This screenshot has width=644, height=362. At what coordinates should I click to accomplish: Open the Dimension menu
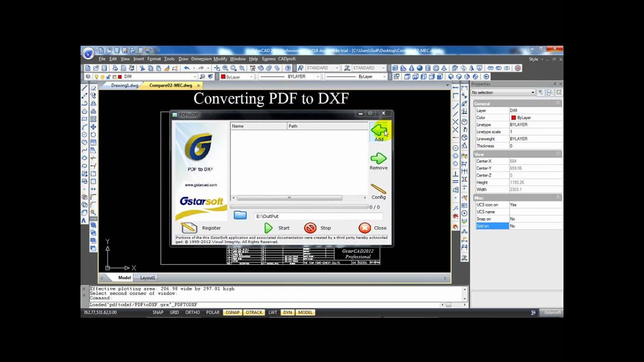pos(201,59)
